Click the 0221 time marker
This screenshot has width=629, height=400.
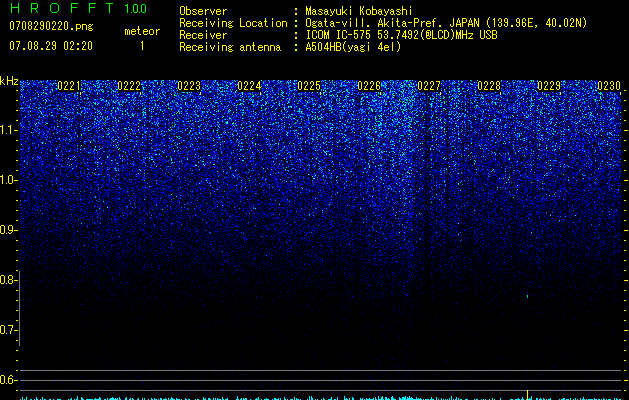(69, 86)
